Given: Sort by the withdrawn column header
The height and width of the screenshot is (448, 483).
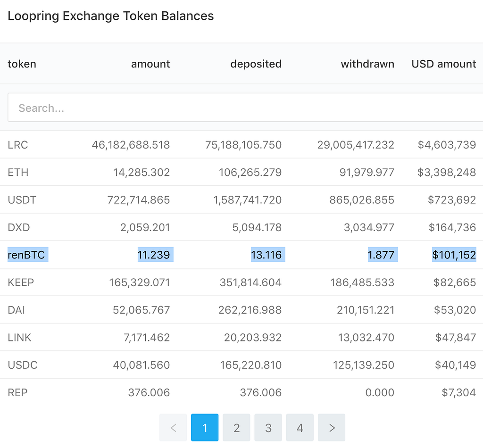Looking at the screenshot, I should (x=367, y=64).
